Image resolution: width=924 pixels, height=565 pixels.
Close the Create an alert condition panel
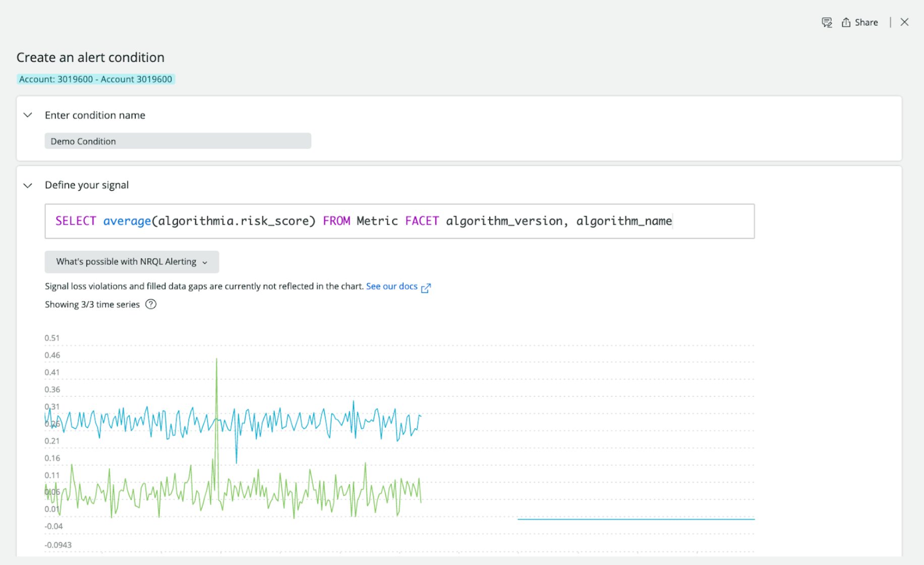(904, 22)
